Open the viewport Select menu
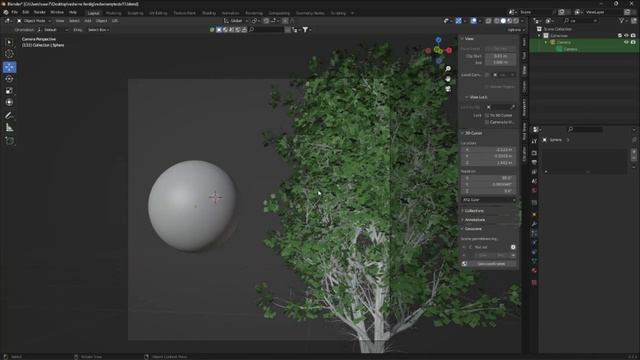Viewport: 640px width, 360px height. pos(74,20)
